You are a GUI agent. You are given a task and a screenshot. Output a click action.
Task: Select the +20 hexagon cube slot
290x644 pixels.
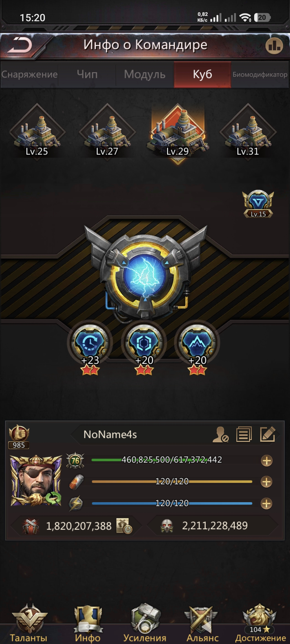(x=144, y=346)
